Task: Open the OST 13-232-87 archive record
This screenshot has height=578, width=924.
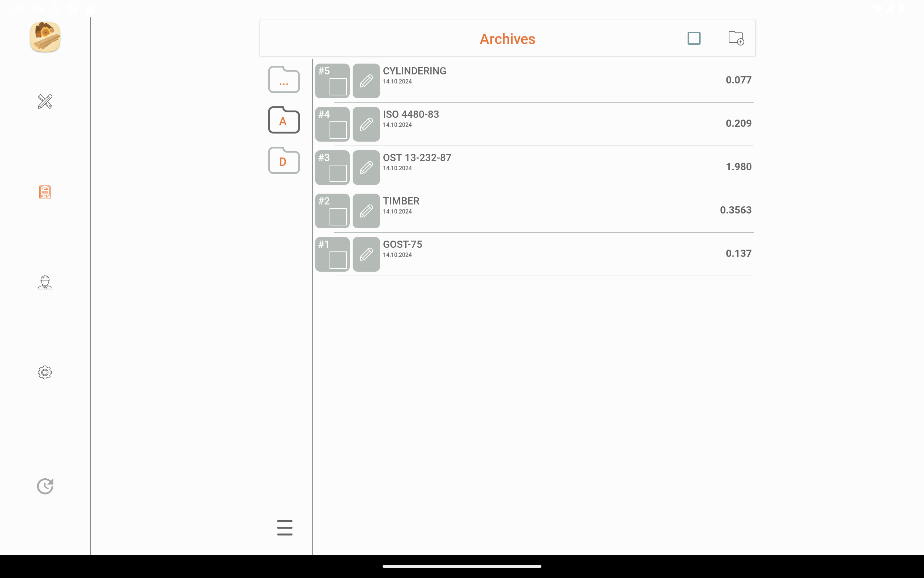Action: [535, 167]
